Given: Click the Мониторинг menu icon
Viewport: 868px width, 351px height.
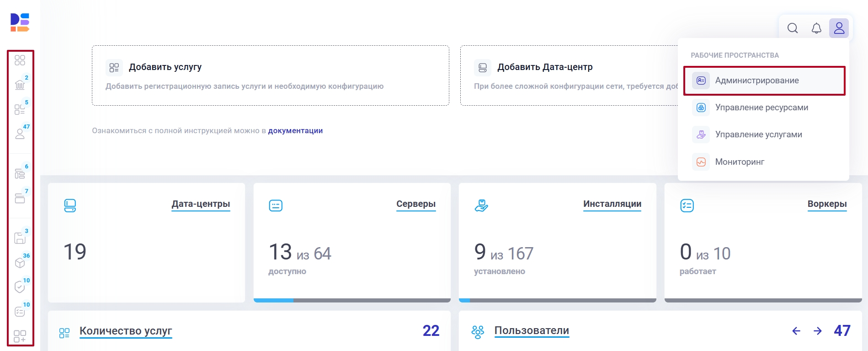Looking at the screenshot, I should [x=701, y=162].
